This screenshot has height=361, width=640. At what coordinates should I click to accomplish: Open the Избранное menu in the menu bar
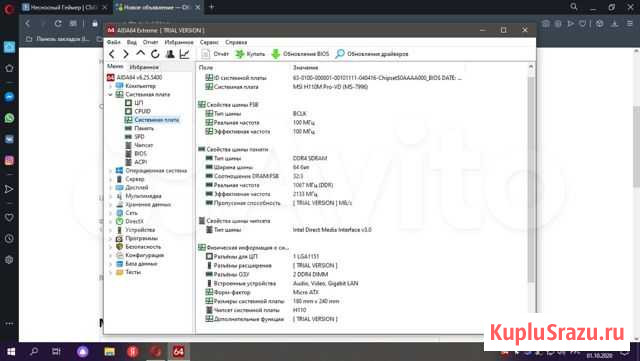pyautogui.click(x=179, y=42)
